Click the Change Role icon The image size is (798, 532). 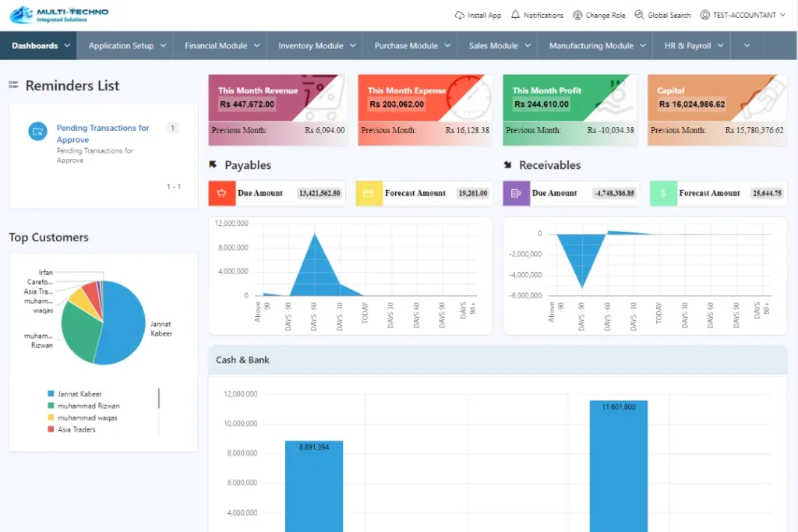[x=577, y=16]
